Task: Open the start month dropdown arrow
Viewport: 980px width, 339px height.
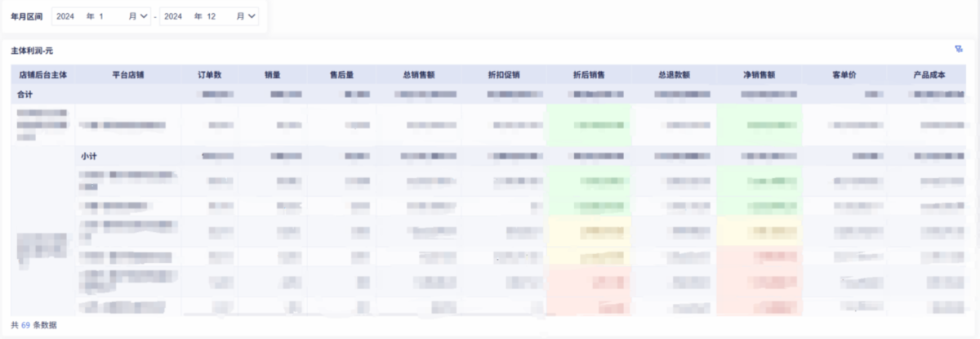Action: pyautogui.click(x=144, y=16)
